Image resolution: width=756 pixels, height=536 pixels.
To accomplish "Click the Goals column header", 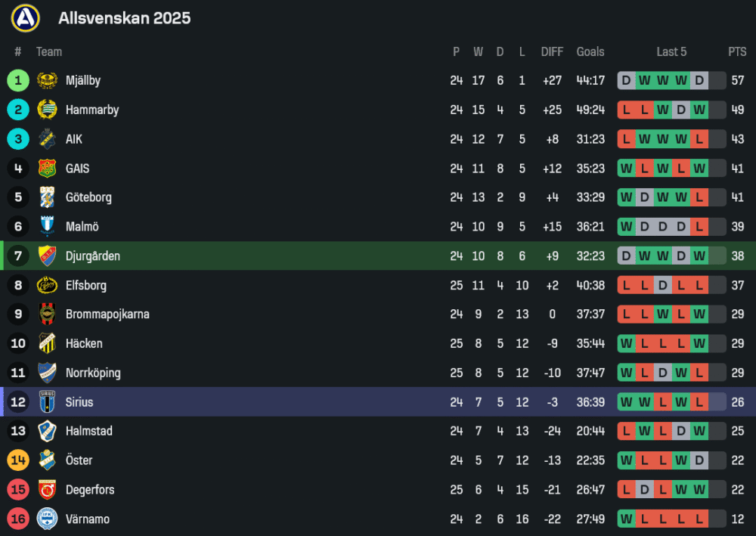I will click(x=590, y=51).
